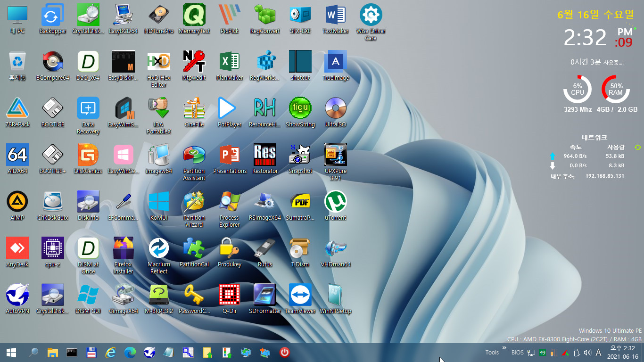
Task: Launch PotPlayer media player
Action: (230, 113)
